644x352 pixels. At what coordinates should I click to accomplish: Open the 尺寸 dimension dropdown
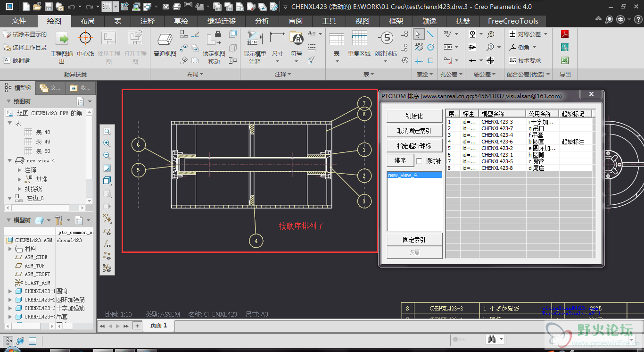[x=277, y=61]
